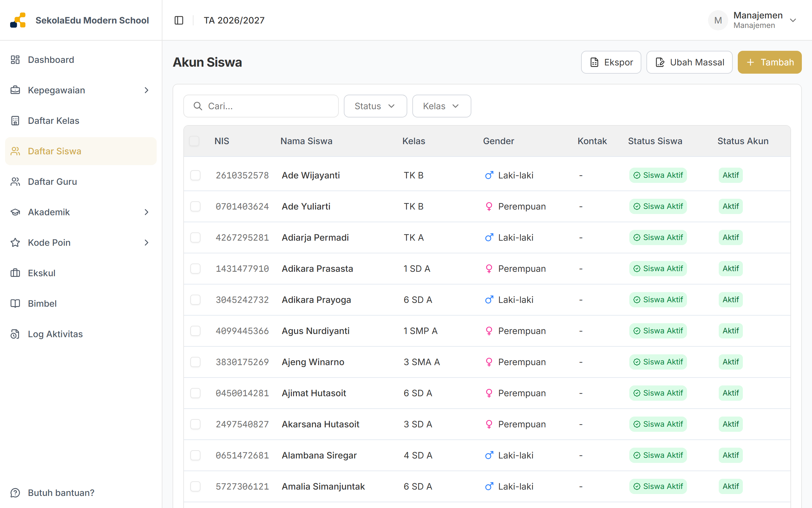Click the Daftar Guru people icon

15,181
